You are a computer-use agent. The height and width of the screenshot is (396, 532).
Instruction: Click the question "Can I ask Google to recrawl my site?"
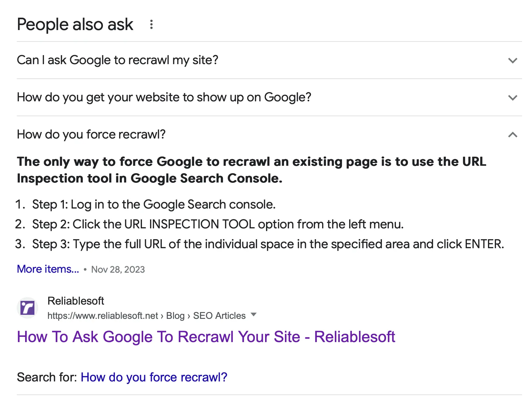[x=117, y=60]
